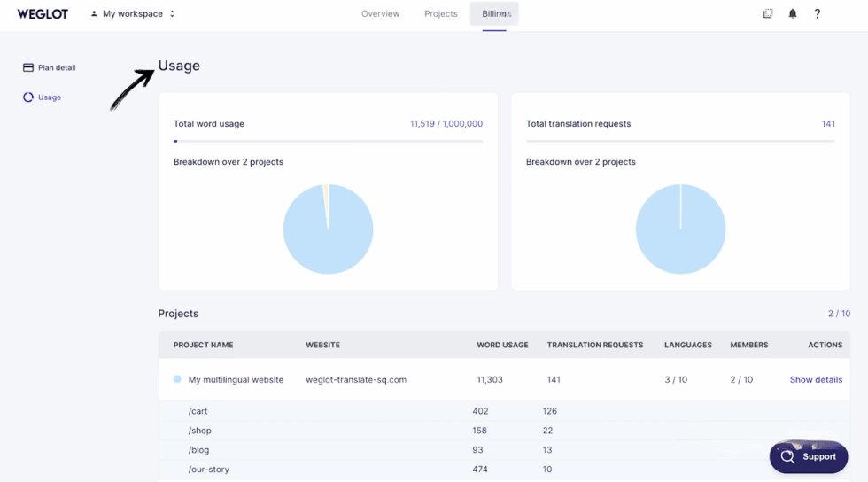Click the total word usage progress bar
This screenshot has height=482, width=868.
[328, 141]
